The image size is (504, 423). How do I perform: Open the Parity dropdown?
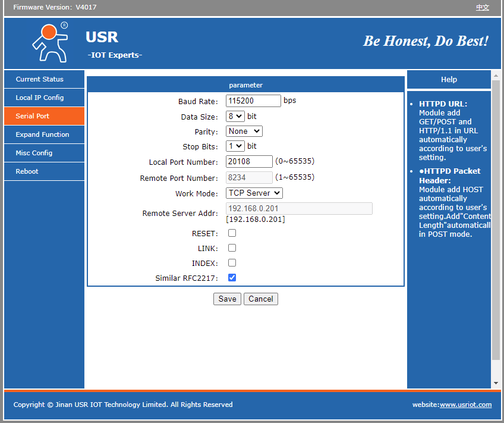coord(244,131)
